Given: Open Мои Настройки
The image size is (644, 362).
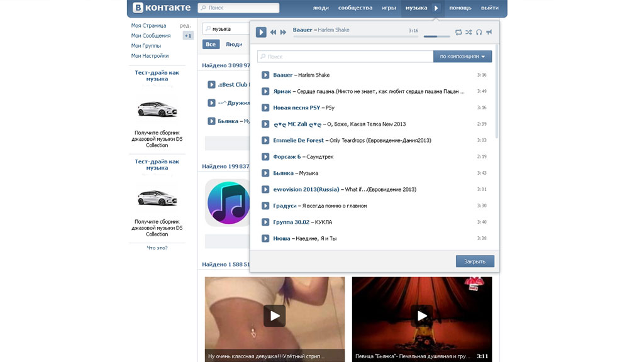Looking at the screenshot, I should click(150, 56).
